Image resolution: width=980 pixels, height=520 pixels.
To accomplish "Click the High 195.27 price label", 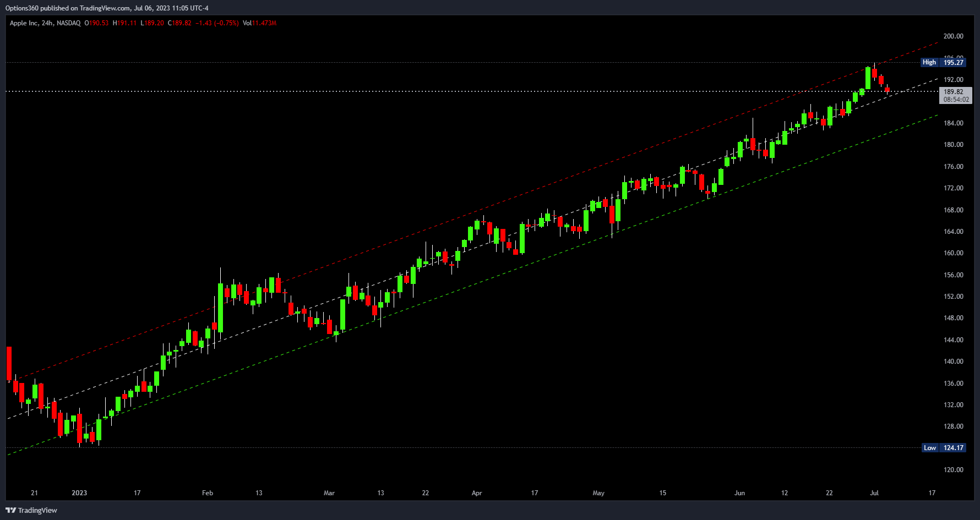I will [x=944, y=62].
